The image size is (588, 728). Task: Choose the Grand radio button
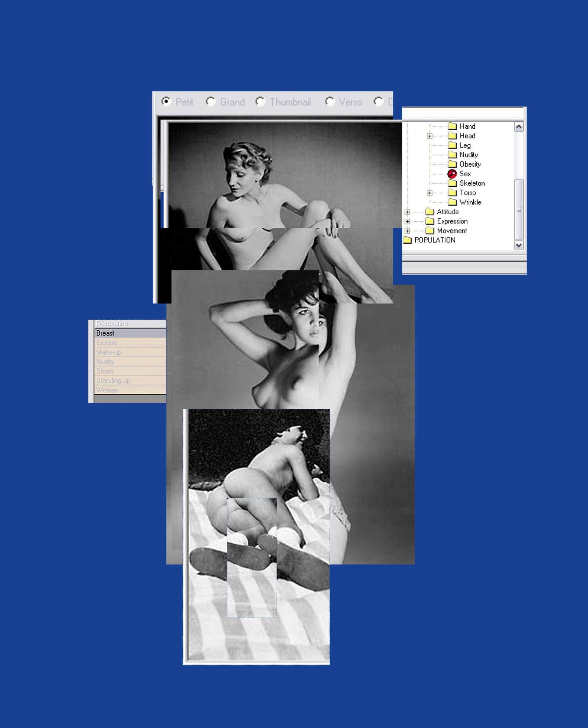click(x=211, y=101)
